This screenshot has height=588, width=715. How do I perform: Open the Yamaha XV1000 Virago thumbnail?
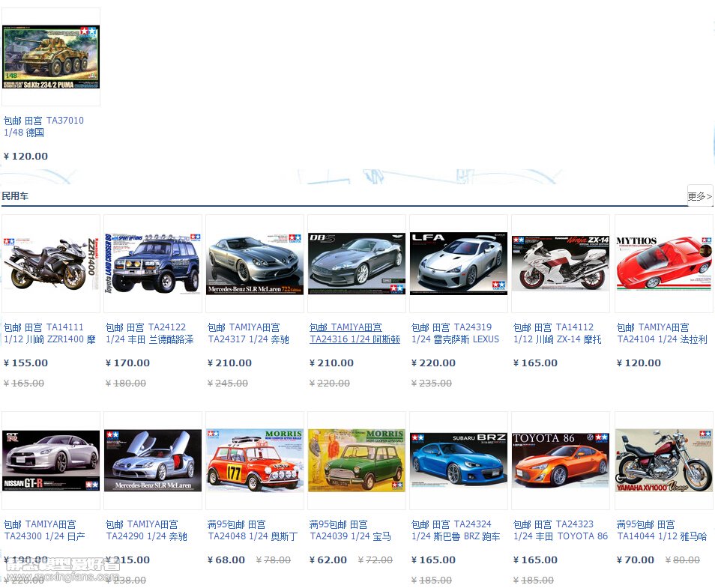pyautogui.click(x=663, y=461)
